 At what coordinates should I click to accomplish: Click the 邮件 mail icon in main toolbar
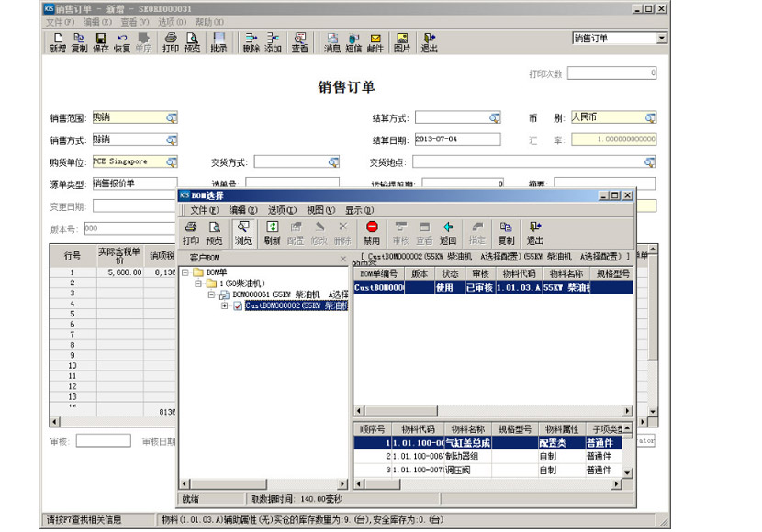375,42
